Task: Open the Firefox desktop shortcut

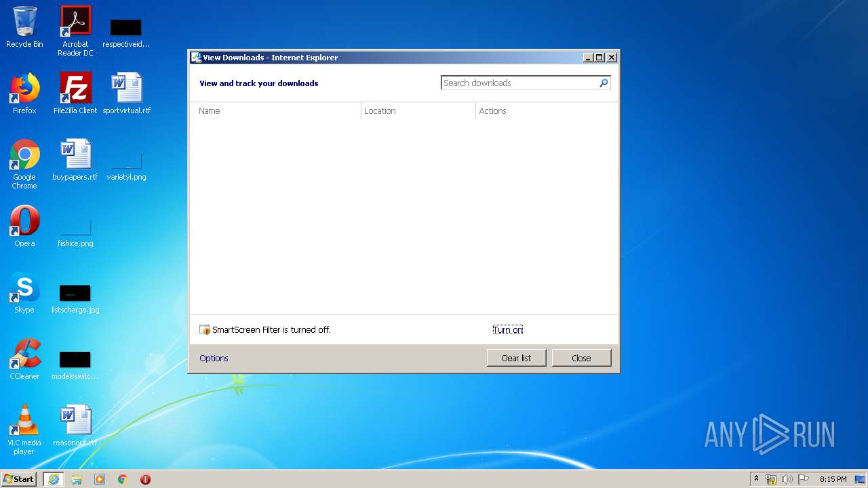Action: [24, 94]
